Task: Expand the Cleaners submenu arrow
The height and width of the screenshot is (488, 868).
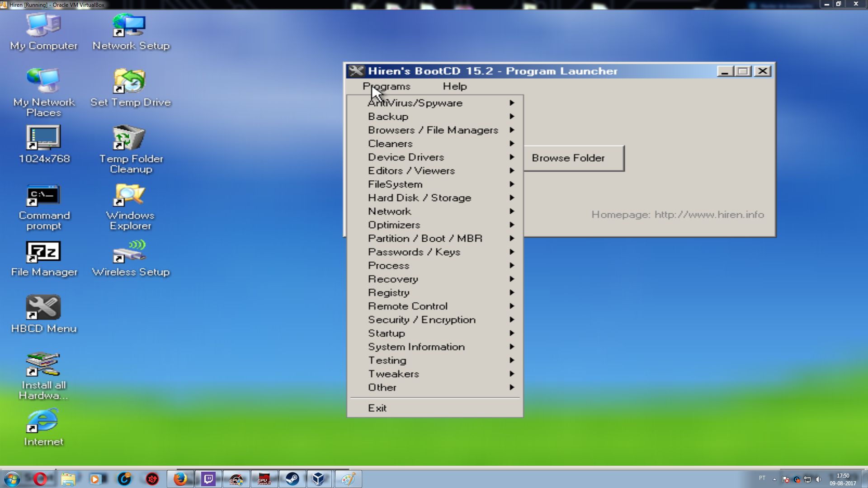Action: coord(512,144)
